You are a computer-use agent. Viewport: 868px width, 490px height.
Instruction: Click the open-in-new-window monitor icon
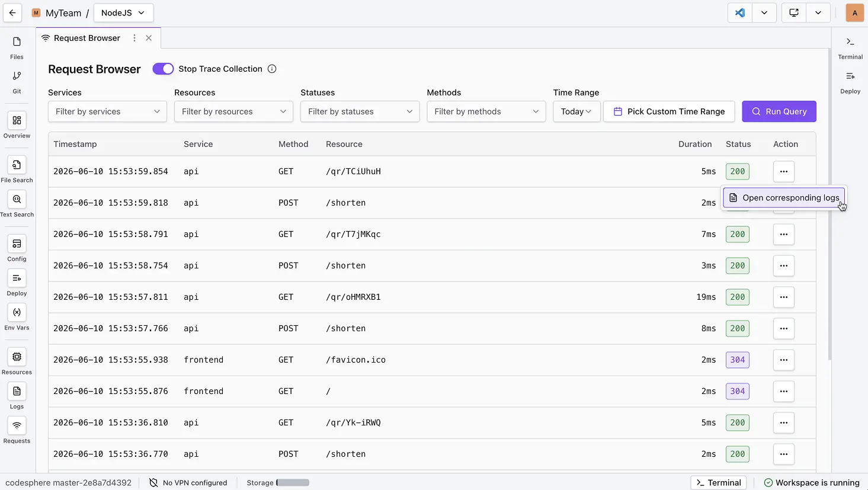tap(794, 12)
